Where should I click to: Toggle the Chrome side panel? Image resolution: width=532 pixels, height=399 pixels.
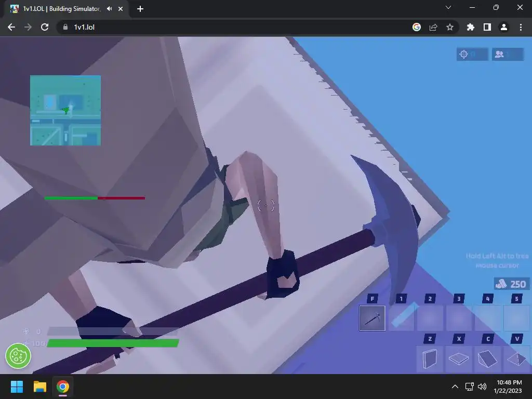coord(487,27)
